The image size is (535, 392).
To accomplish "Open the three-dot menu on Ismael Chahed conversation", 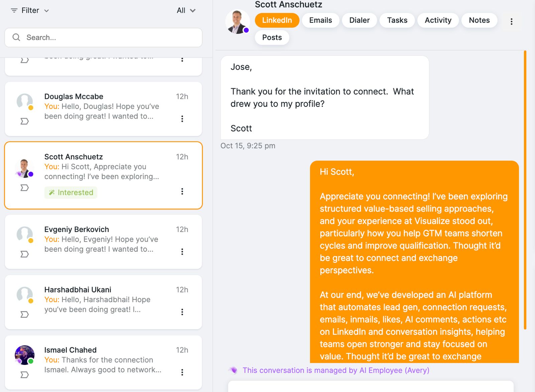I will 182,372.
